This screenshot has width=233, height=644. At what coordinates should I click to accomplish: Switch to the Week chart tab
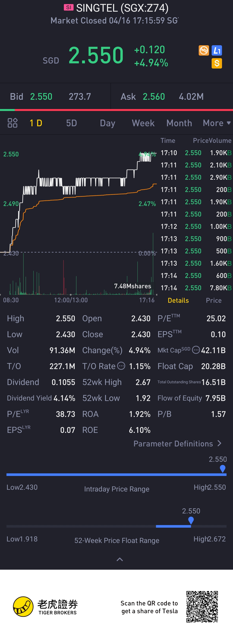click(143, 123)
